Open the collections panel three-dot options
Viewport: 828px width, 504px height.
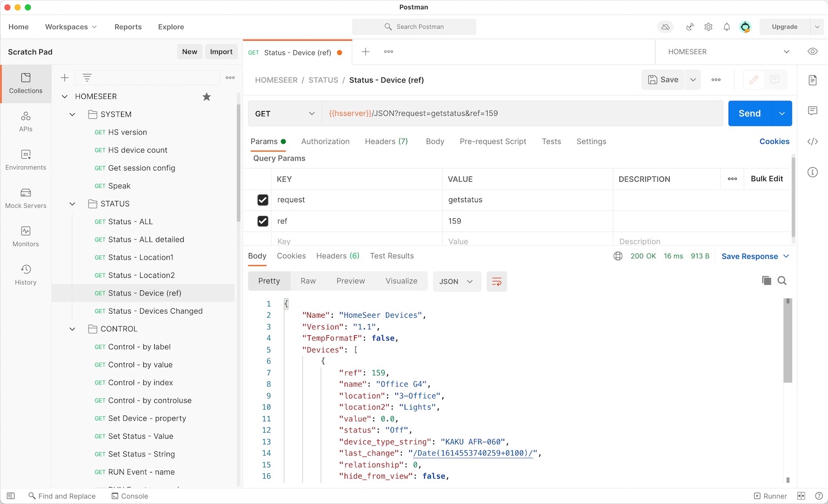230,78
